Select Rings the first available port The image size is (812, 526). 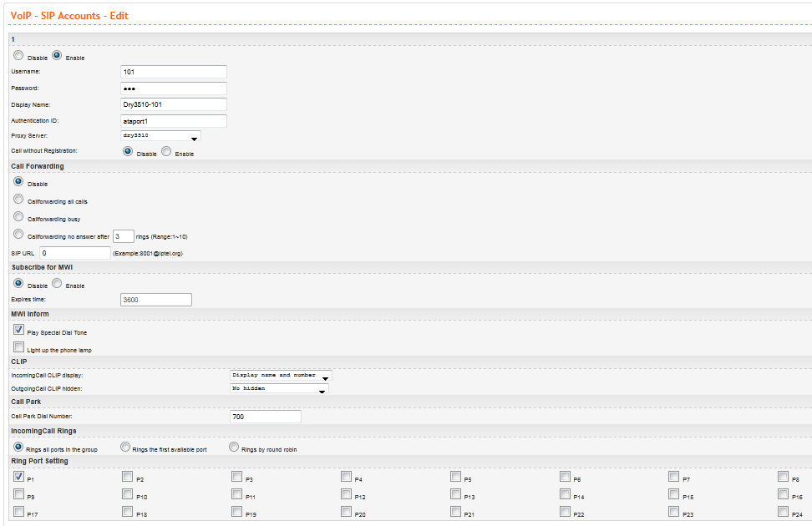(125, 448)
